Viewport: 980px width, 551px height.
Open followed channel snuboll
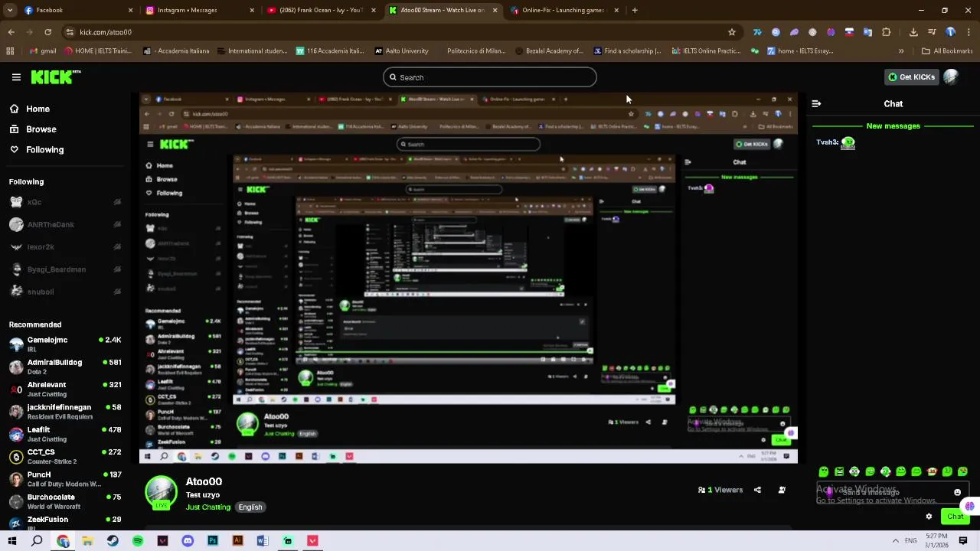[64, 291]
